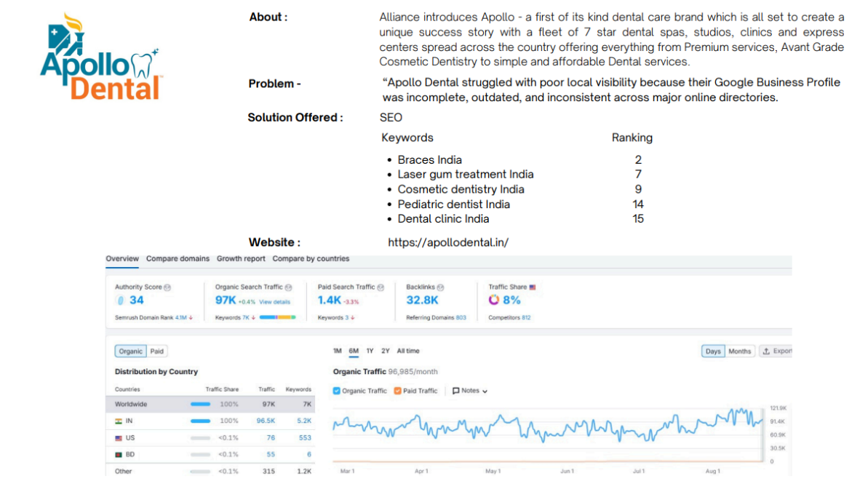Click the down arrow beside Semrush Domain Rank 4.1M
The width and height of the screenshot is (868, 489).
tap(191, 318)
